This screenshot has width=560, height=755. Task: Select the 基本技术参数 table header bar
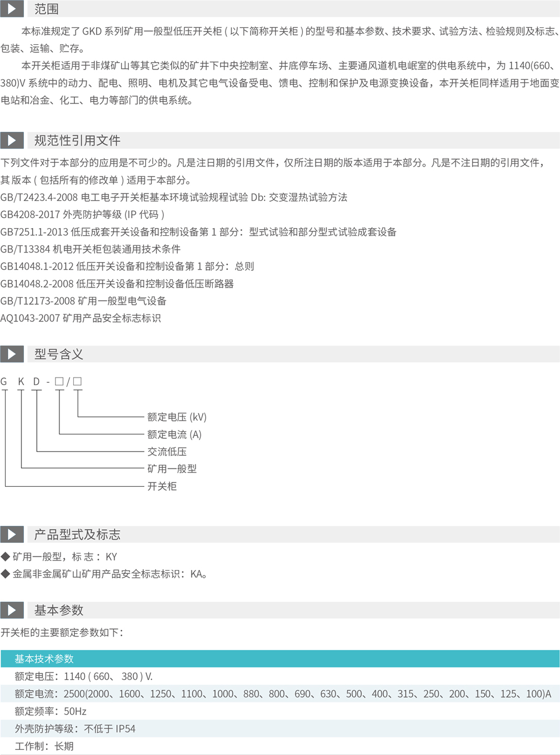(280, 659)
